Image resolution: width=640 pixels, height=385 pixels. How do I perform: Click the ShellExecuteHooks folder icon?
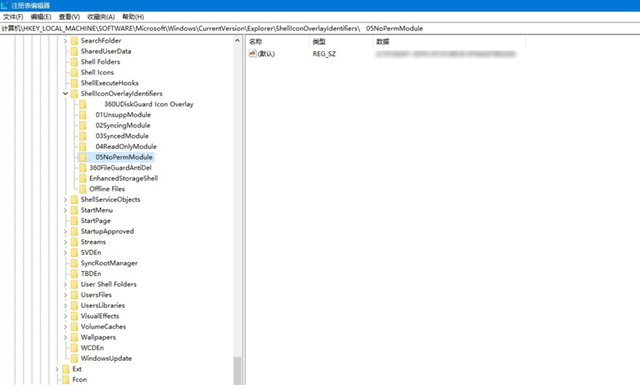[74, 83]
